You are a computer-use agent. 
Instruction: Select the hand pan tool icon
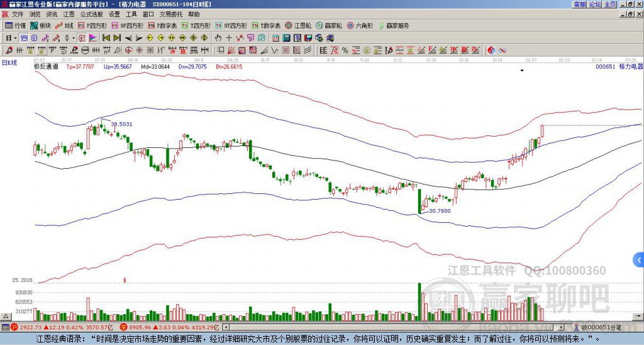click(x=218, y=38)
